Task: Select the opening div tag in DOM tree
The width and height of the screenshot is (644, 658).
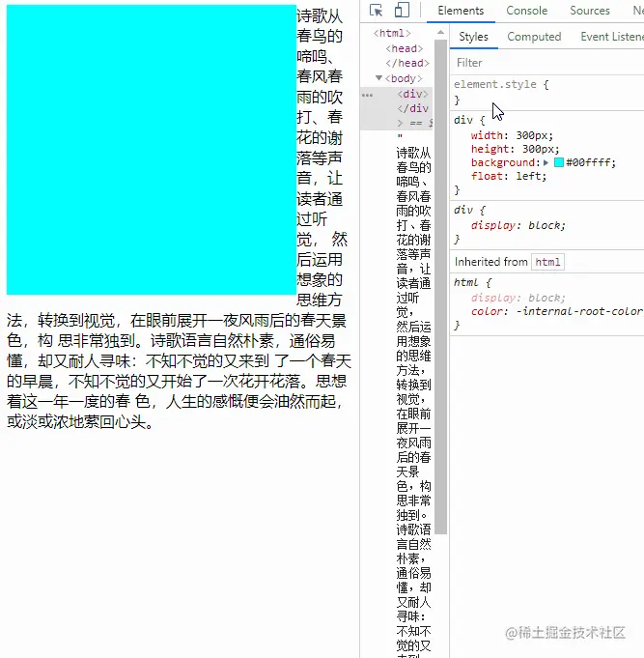Action: coord(412,94)
